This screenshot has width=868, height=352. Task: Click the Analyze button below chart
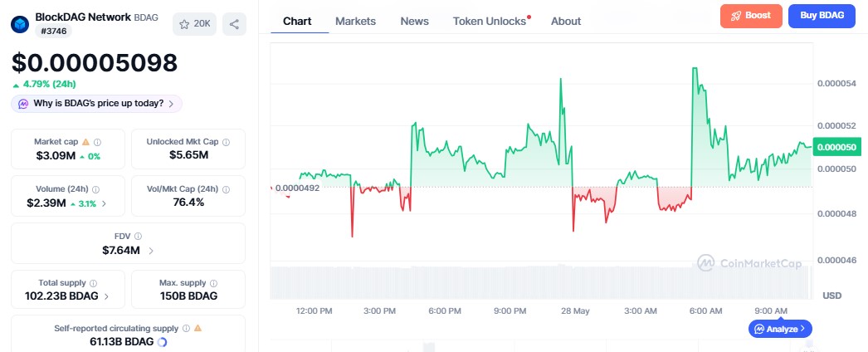click(781, 329)
